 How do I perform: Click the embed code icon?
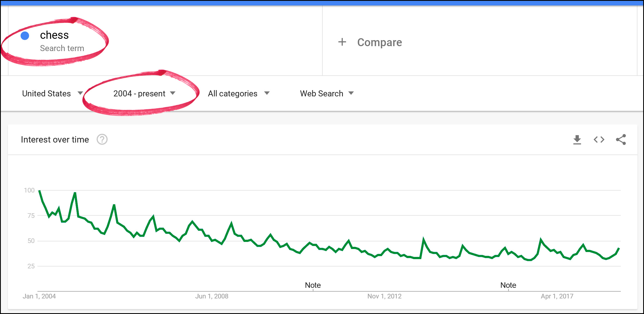coord(599,140)
